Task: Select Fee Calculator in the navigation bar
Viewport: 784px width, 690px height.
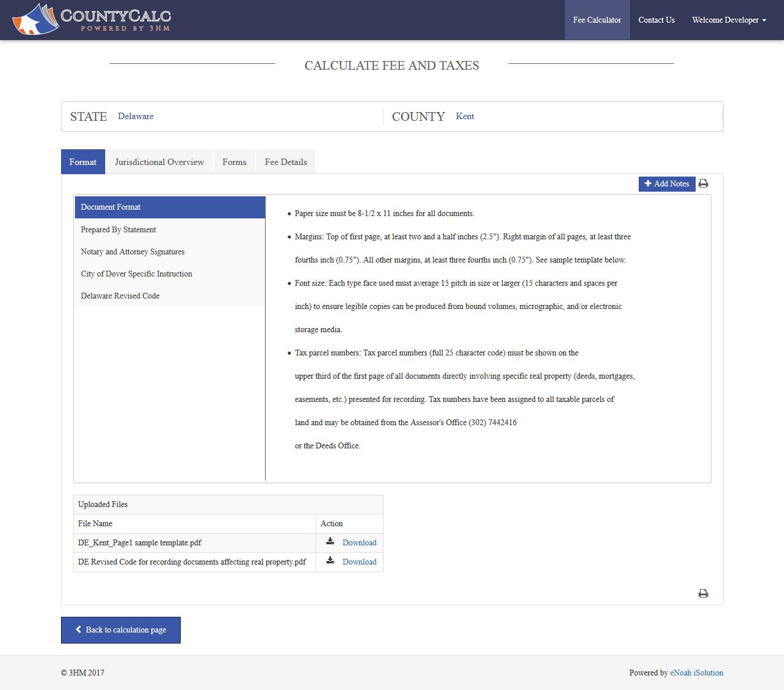Action: [597, 19]
